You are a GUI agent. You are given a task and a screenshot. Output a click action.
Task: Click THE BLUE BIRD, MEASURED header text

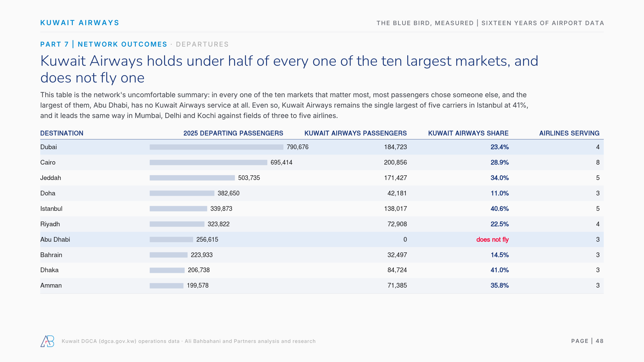click(x=425, y=23)
